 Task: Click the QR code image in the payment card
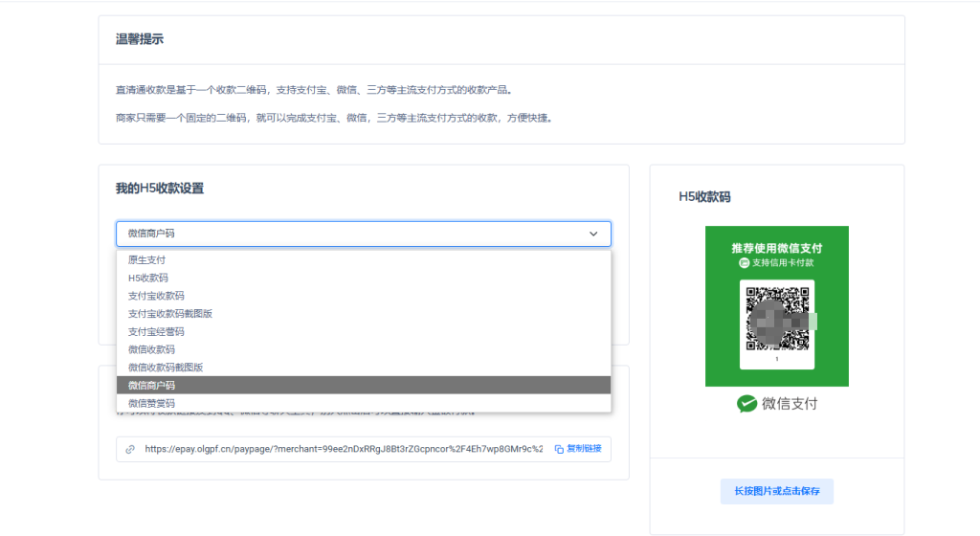tap(777, 319)
